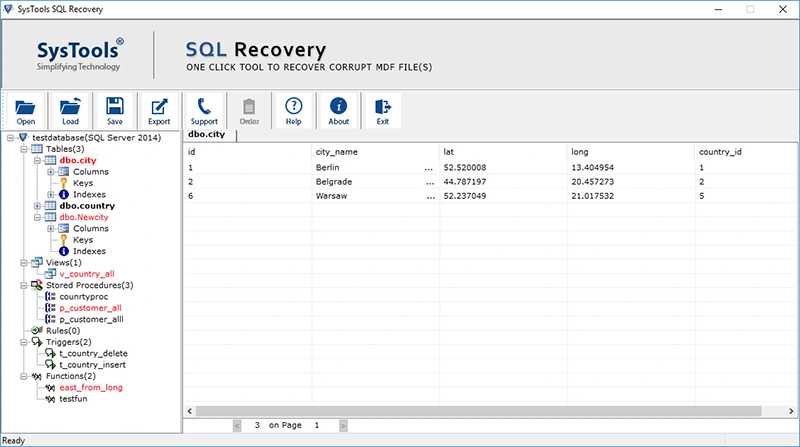
Task: Click the lat column header
Action: coord(503,152)
